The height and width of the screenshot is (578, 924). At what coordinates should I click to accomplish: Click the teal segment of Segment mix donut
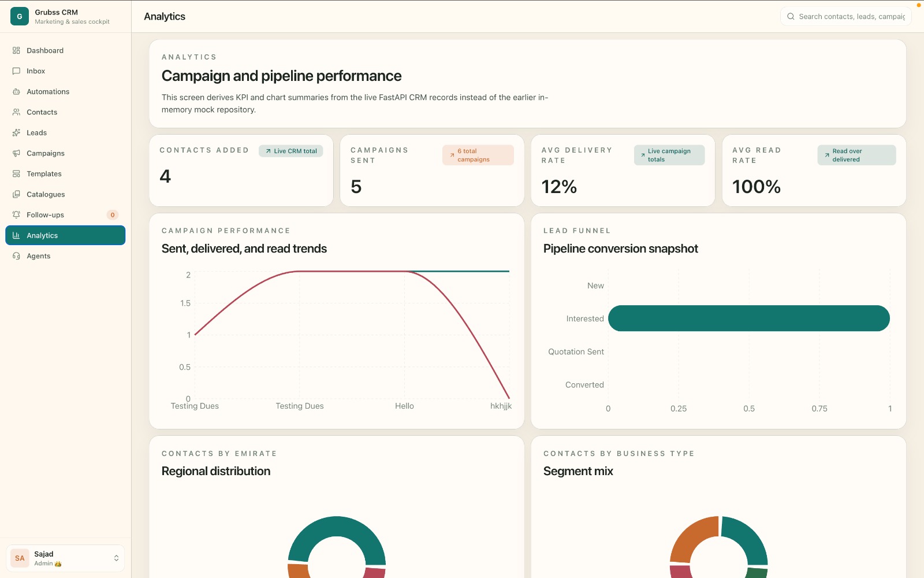point(746,538)
